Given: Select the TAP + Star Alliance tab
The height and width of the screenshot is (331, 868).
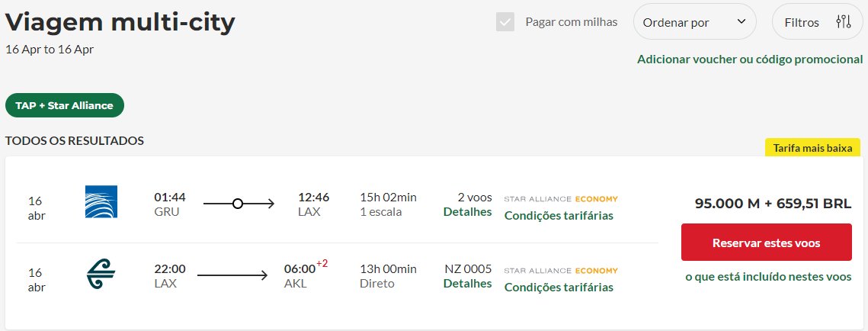Looking at the screenshot, I should click(x=65, y=105).
